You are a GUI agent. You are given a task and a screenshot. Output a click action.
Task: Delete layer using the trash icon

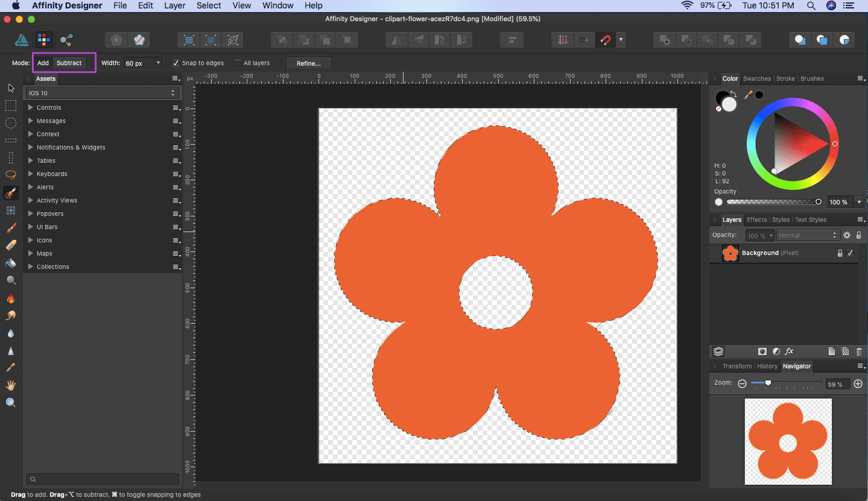point(859,351)
